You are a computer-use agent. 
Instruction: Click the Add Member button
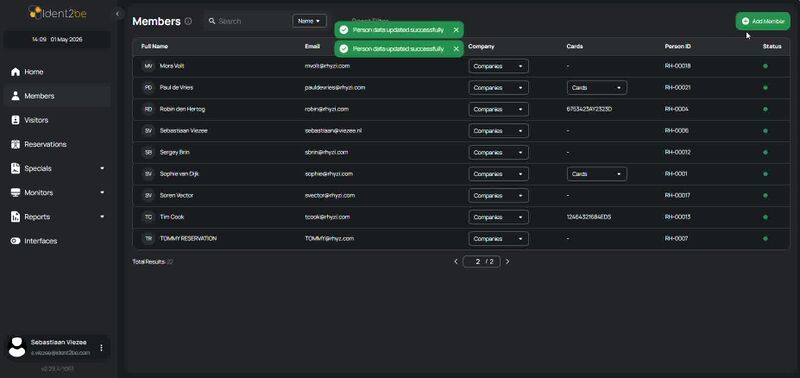tap(763, 21)
